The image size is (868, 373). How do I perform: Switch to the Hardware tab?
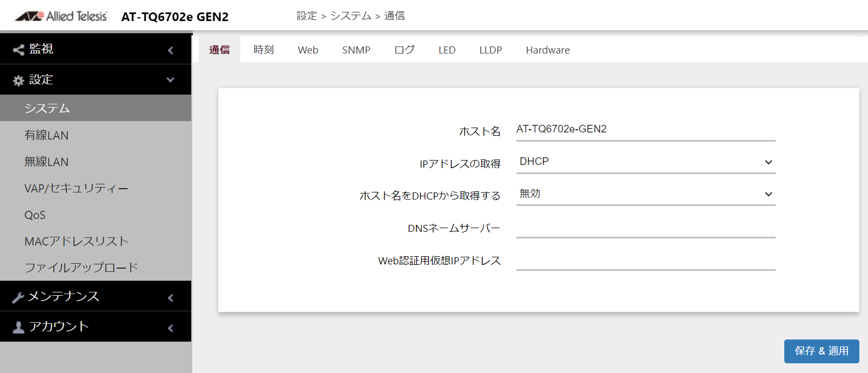[548, 50]
